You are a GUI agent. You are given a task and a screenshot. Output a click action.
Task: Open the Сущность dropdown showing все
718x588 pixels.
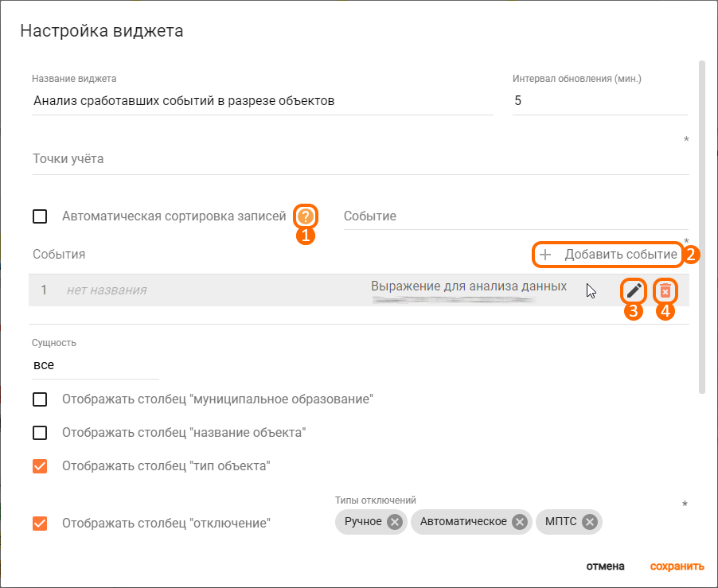96,365
